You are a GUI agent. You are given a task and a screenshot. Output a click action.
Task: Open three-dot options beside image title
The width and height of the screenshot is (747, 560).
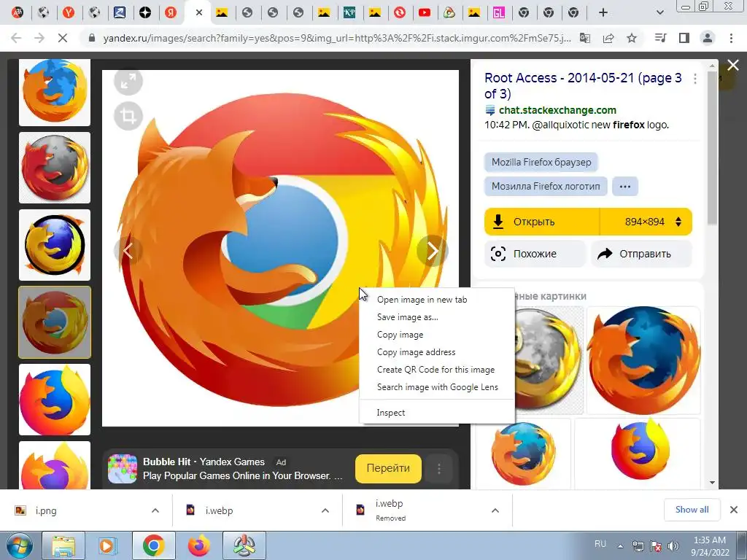pyautogui.click(x=695, y=79)
